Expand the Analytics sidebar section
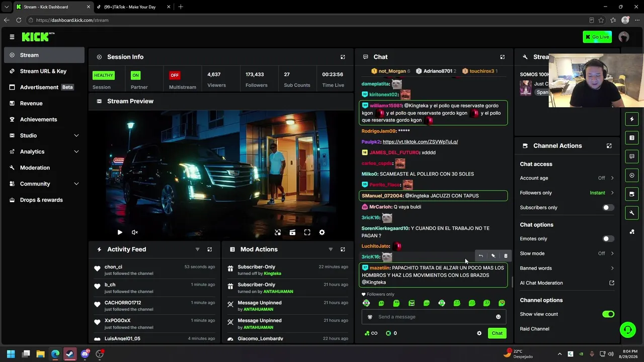 click(x=44, y=151)
